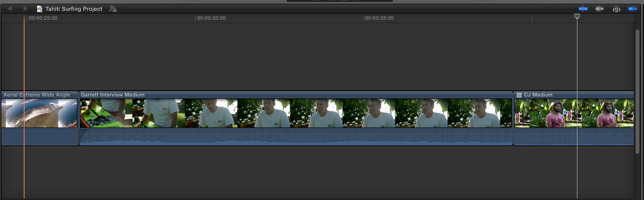The height and width of the screenshot is (200, 644).
Task: Toggle audio skimming waveform button
Action: 599,9
